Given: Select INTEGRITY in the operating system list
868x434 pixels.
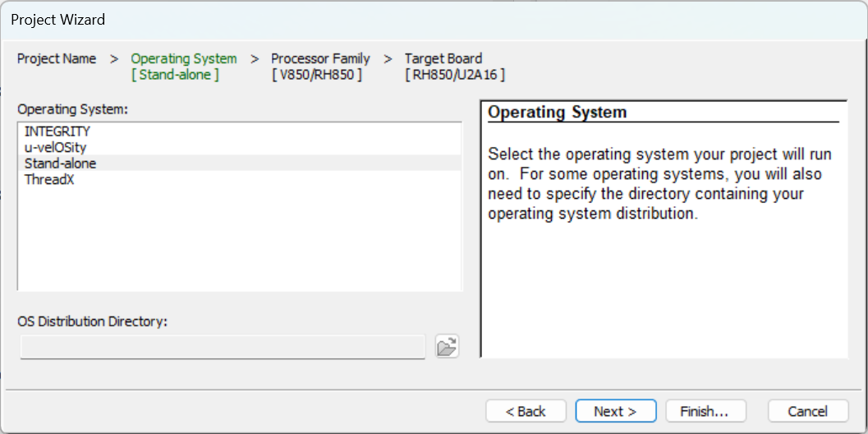Looking at the screenshot, I should (57, 132).
